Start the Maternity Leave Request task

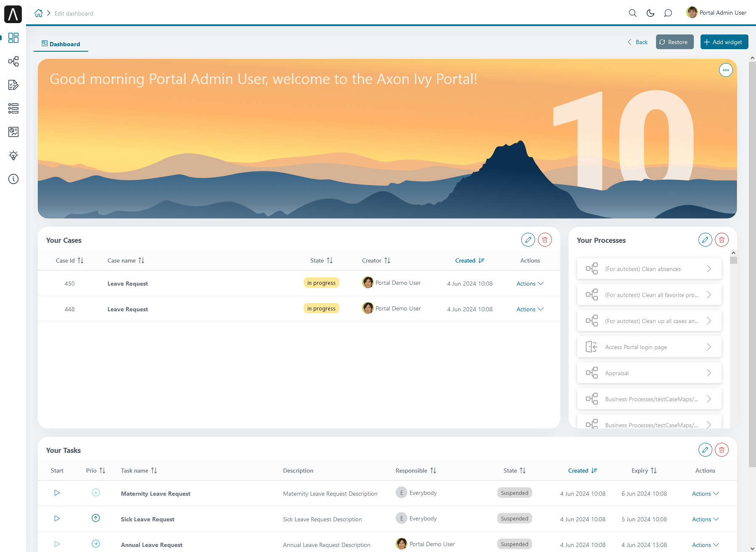(57, 493)
